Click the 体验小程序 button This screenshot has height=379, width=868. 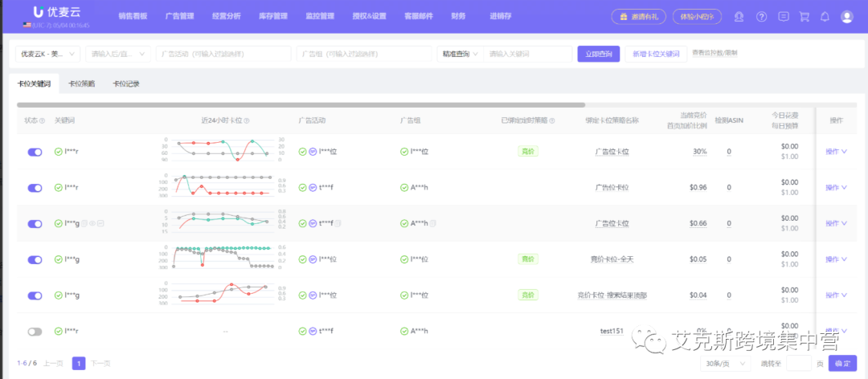coord(697,17)
